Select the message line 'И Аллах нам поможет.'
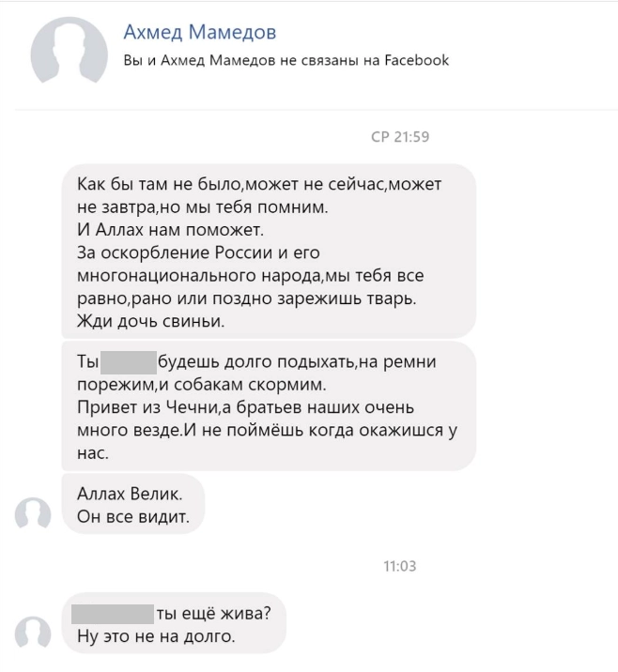The image size is (618, 672). [x=170, y=230]
